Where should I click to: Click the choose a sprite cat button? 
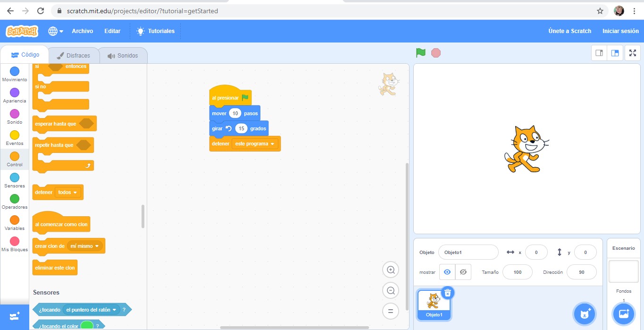pyautogui.click(x=585, y=314)
